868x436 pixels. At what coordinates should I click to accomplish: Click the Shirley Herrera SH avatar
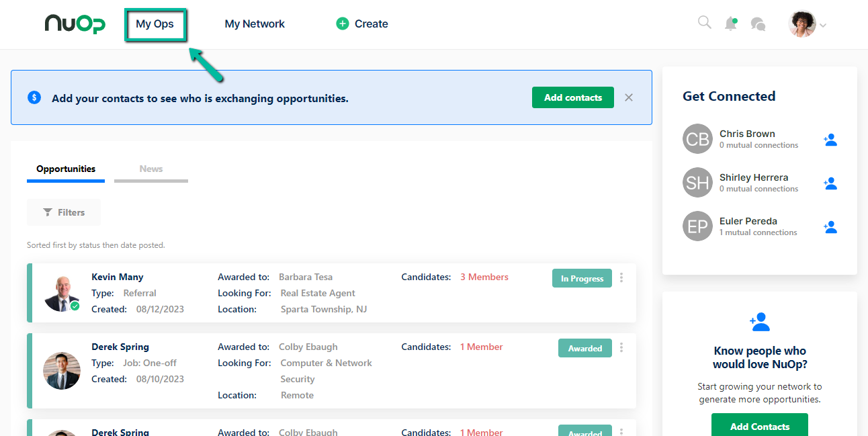[697, 183]
